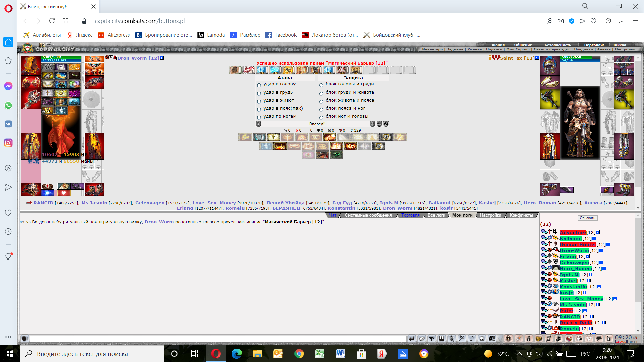The image size is (644, 362).
Task: Open Opera sidebar Messenger icon
Action: coord(8,86)
